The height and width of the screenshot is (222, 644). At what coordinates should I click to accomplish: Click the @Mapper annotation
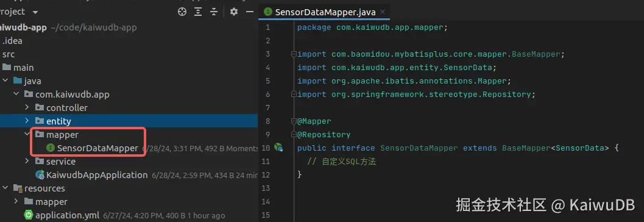click(314, 121)
